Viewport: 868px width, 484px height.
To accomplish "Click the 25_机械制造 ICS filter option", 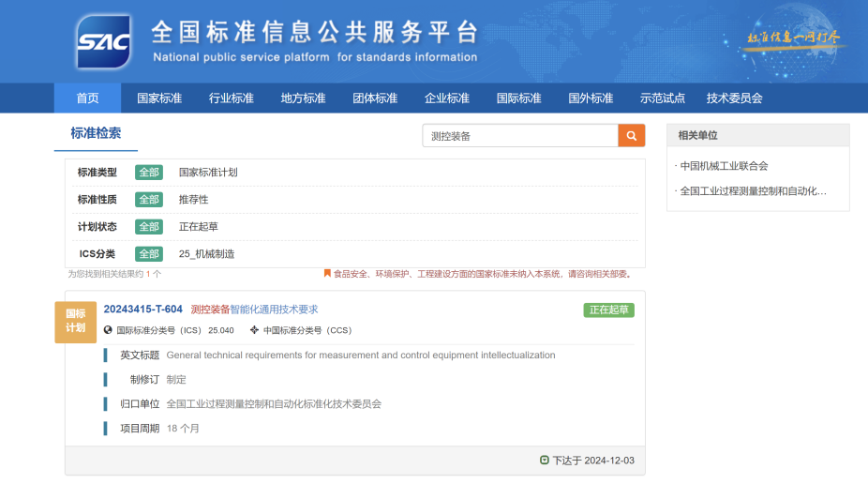I will click(x=206, y=254).
